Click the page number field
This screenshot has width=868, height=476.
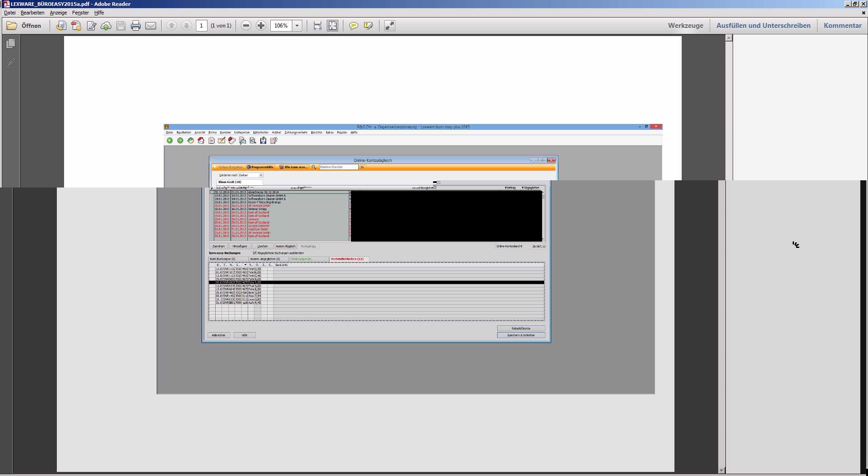pos(202,26)
